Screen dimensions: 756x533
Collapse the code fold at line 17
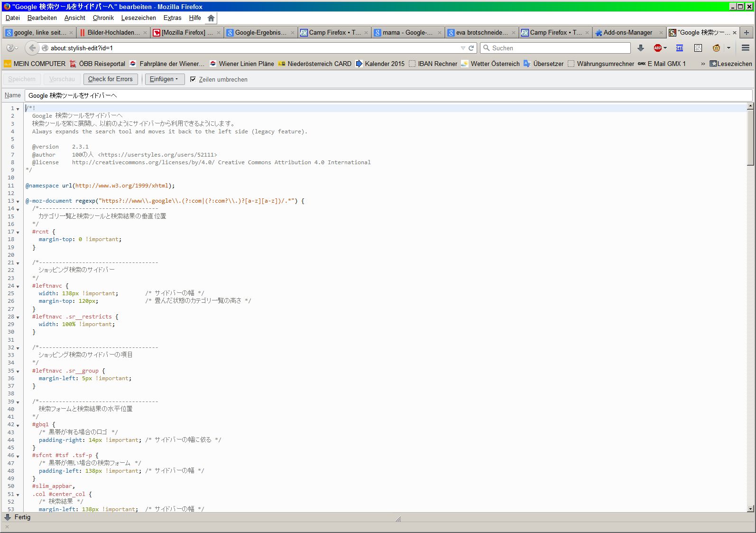click(x=18, y=233)
